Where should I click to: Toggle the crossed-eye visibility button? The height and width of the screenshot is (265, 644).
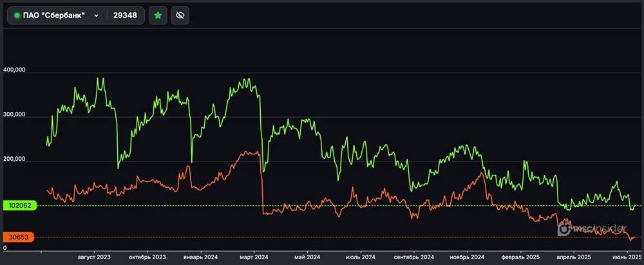(180, 15)
